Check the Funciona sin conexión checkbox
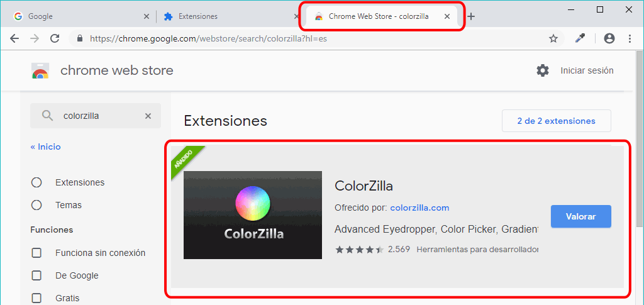 tap(36, 253)
